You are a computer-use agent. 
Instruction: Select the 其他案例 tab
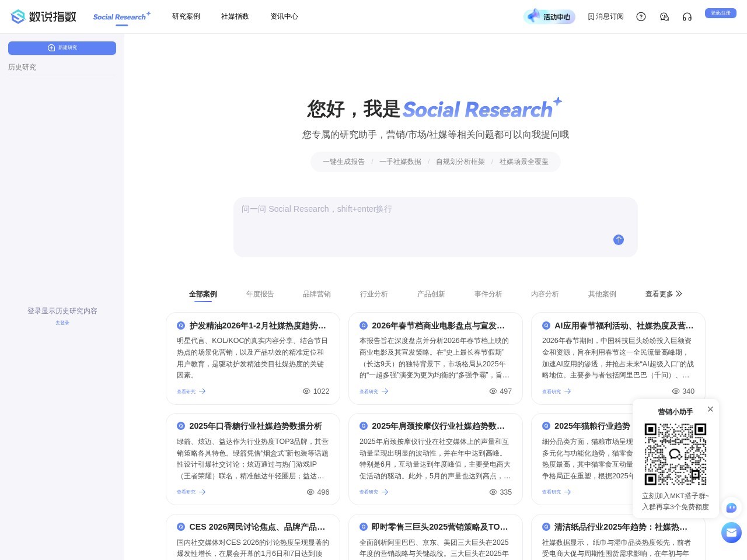pos(602,294)
